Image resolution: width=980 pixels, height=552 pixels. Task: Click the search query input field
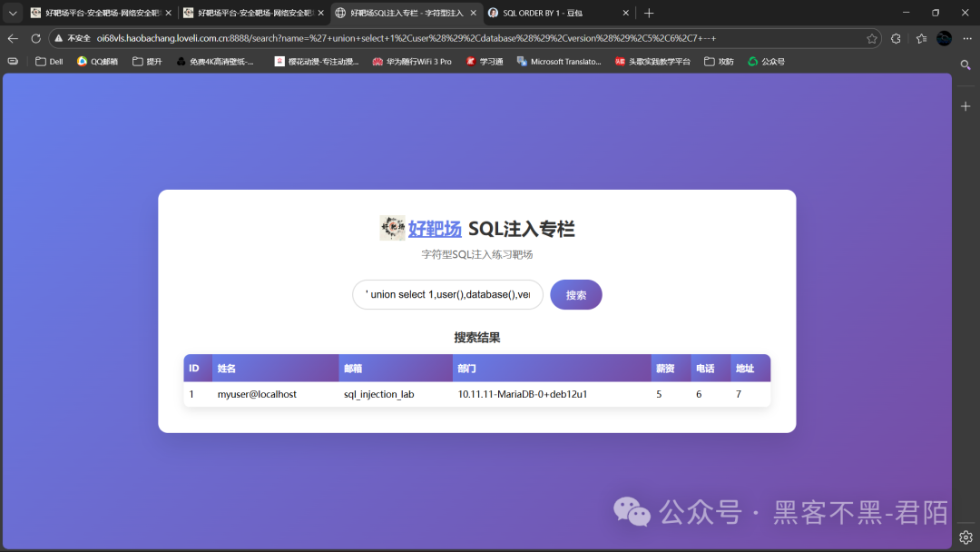pyautogui.click(x=446, y=294)
